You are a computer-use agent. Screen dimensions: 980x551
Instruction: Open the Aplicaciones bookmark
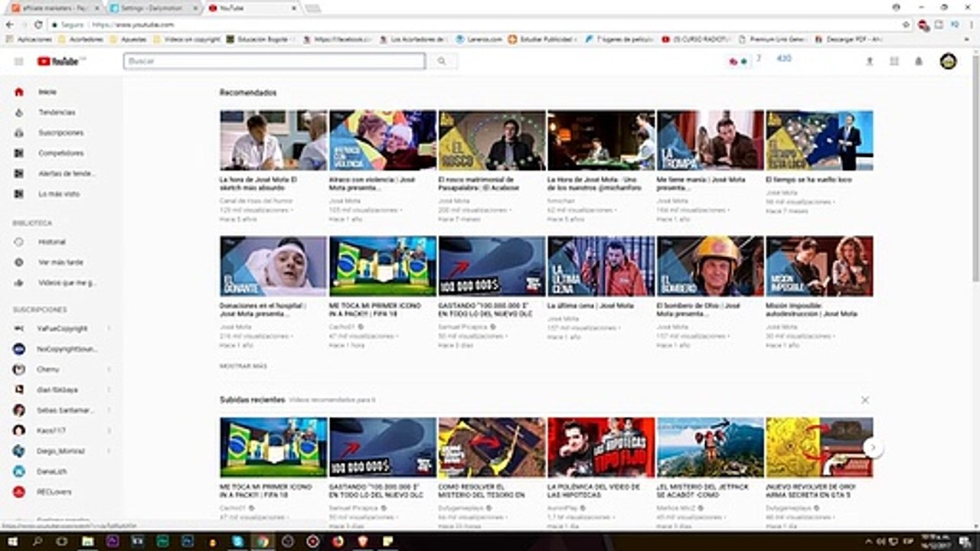tap(29, 39)
